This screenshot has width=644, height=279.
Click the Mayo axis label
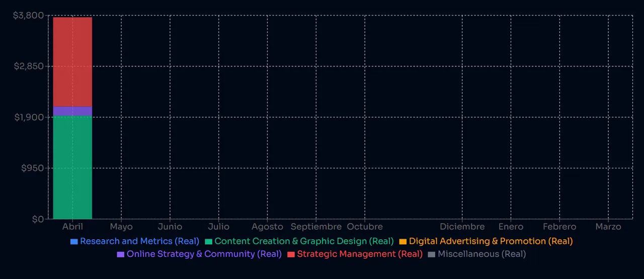point(121,227)
